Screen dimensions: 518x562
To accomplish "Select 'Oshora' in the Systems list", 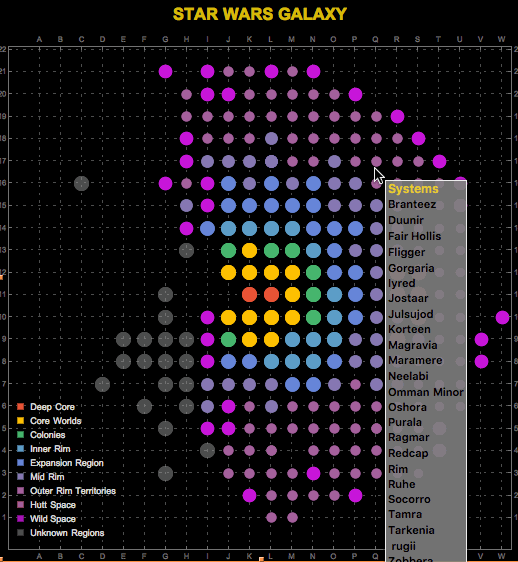I will point(408,407).
